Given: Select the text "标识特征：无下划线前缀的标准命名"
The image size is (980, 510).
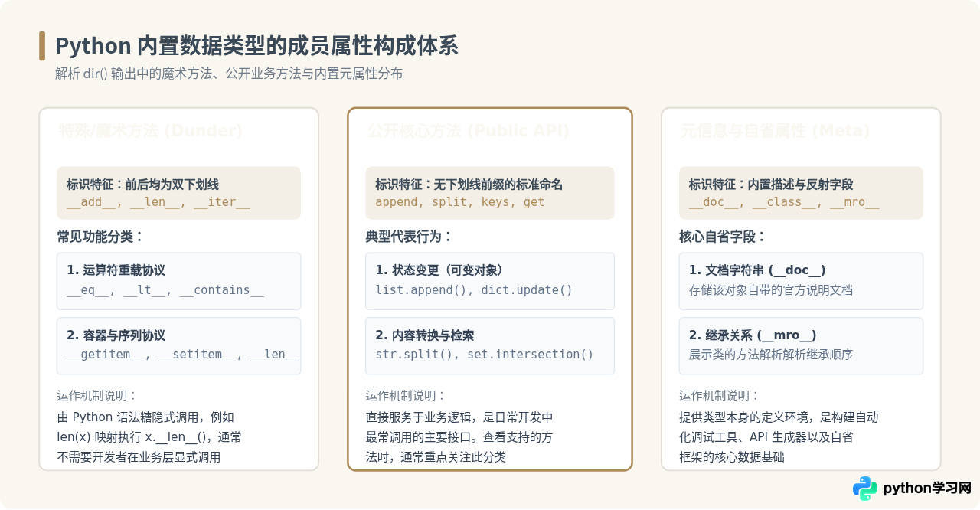Looking at the screenshot, I should coord(469,185).
